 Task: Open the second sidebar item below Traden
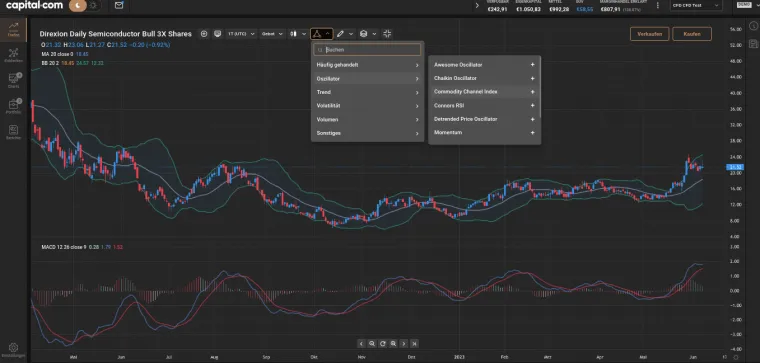(x=14, y=55)
